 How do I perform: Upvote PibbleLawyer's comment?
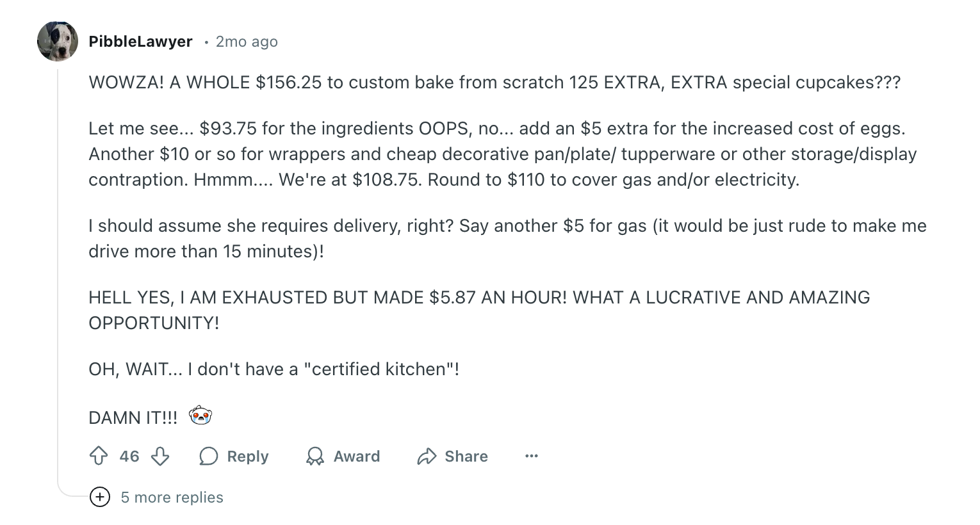pyautogui.click(x=99, y=456)
